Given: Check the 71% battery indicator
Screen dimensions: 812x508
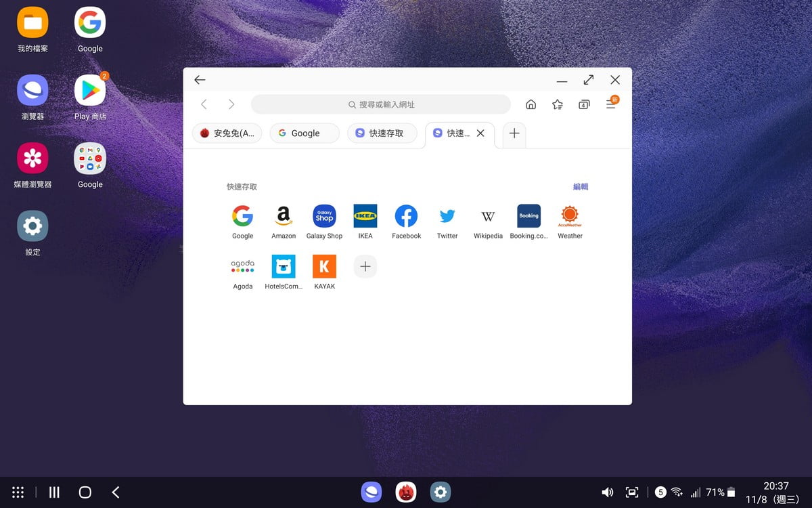Looking at the screenshot, I should [x=721, y=492].
